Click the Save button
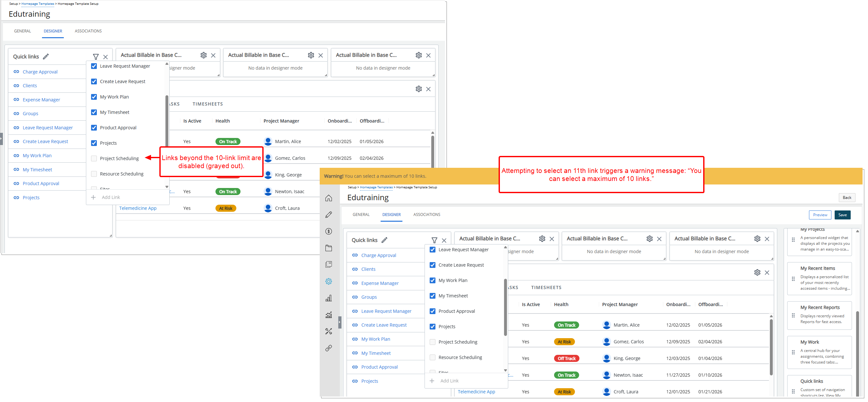 [842, 215]
